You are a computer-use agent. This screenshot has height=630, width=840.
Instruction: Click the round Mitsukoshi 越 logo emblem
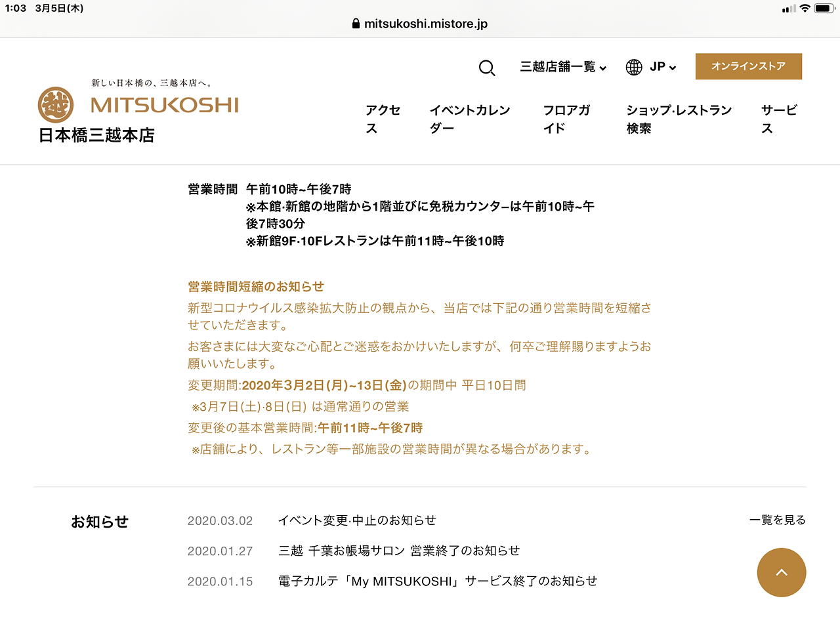click(x=56, y=105)
